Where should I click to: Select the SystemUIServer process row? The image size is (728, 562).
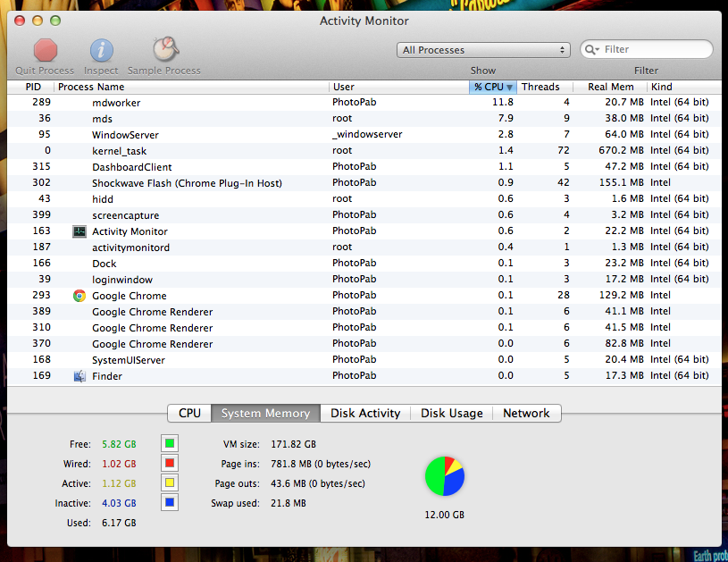pos(364,360)
